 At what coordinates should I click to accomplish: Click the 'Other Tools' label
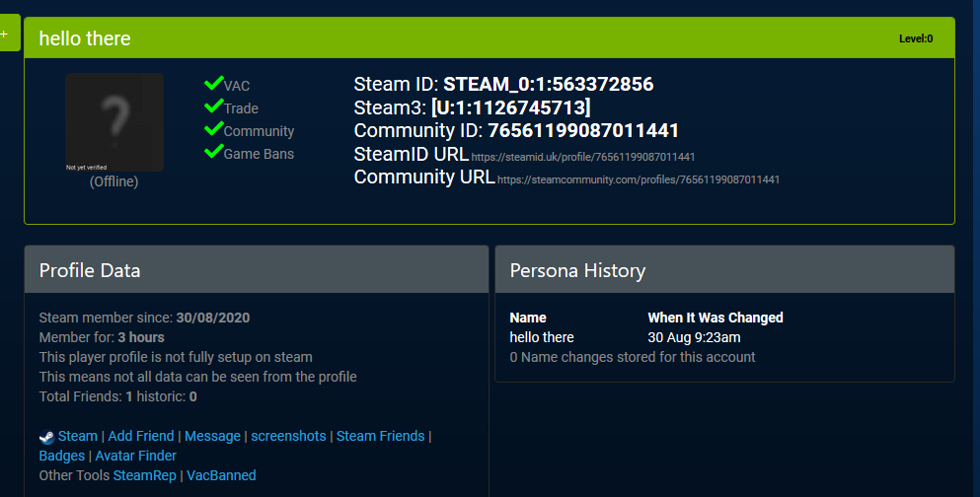74,475
